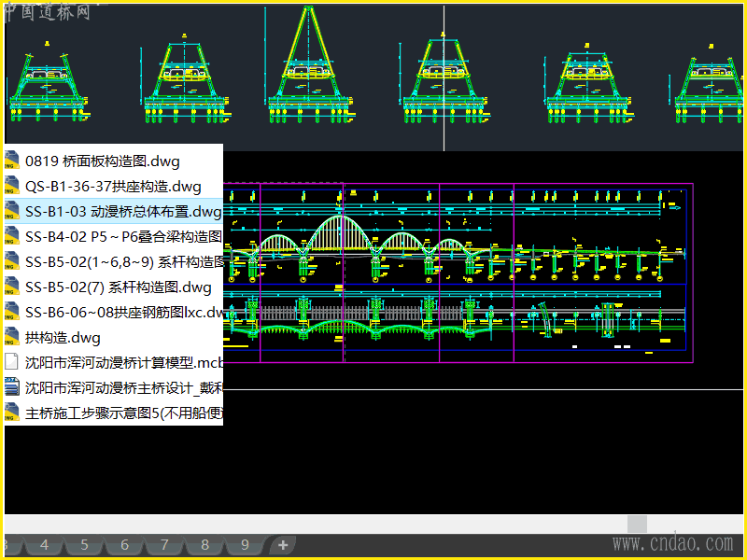Select the tallest pylon cross-section drawing

310,64
